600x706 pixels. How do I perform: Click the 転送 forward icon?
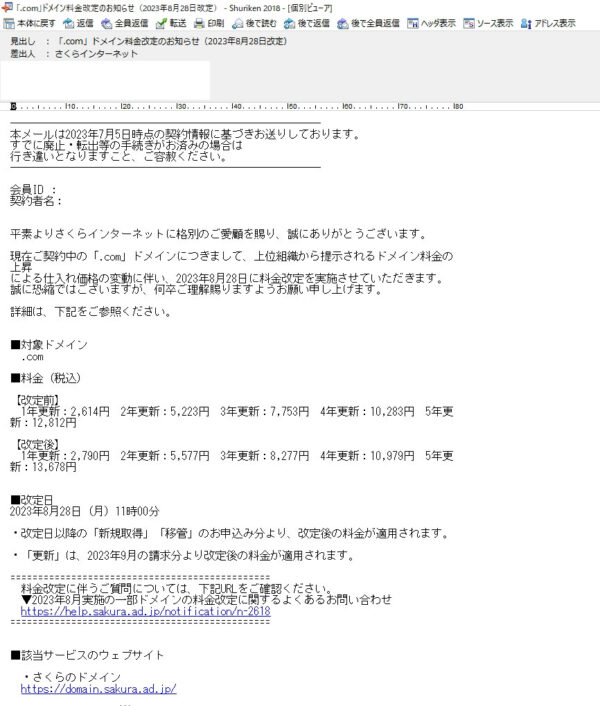point(161,23)
